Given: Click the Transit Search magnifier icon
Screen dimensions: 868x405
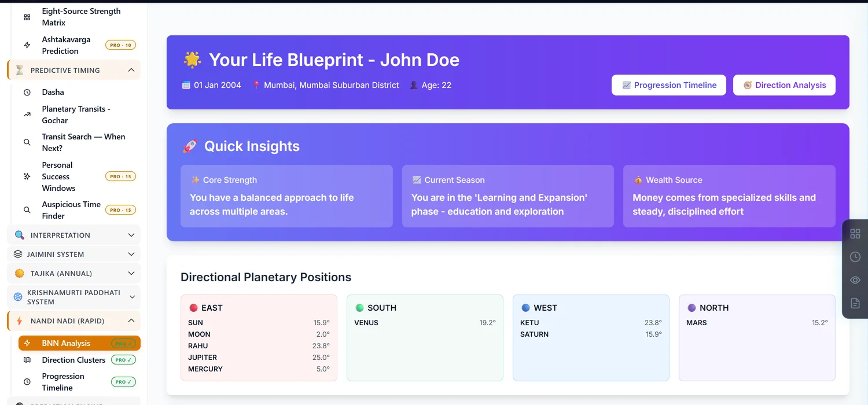Looking at the screenshot, I should point(27,142).
